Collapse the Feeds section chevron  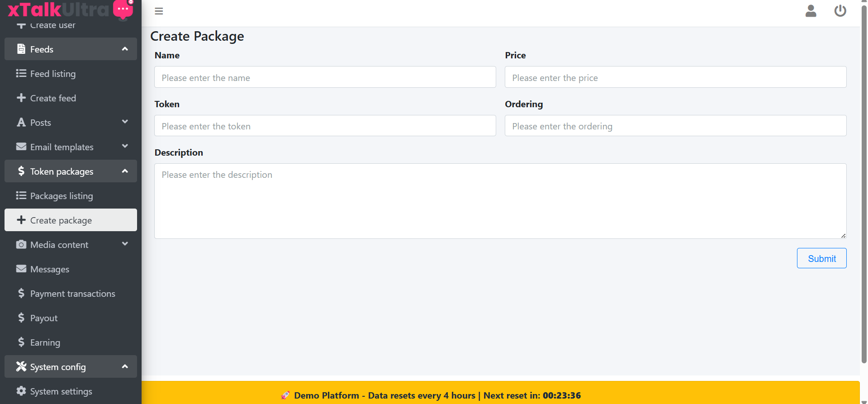(x=125, y=49)
